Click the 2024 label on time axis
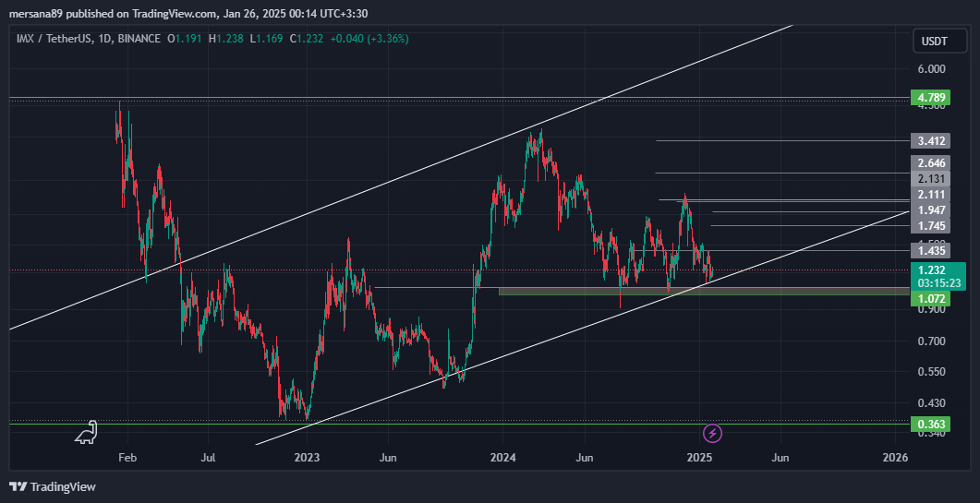Image resolution: width=980 pixels, height=503 pixels. (x=503, y=458)
